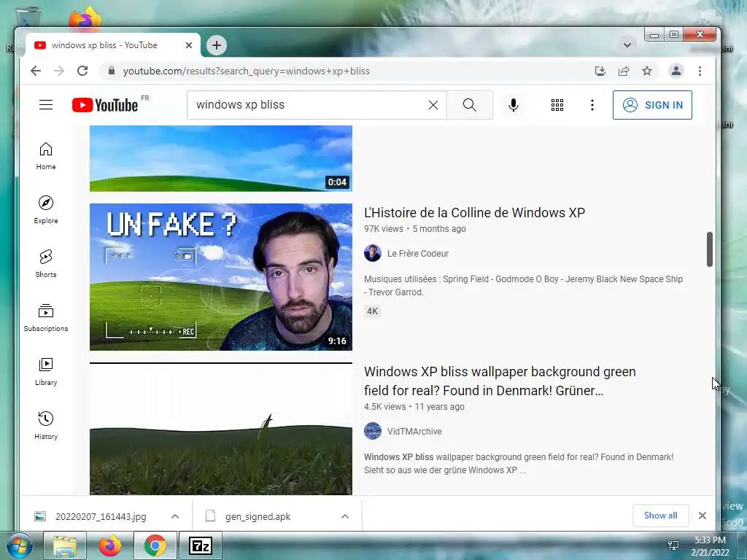Click the share page icon
Screen dimensions: 747x560
click(x=624, y=71)
